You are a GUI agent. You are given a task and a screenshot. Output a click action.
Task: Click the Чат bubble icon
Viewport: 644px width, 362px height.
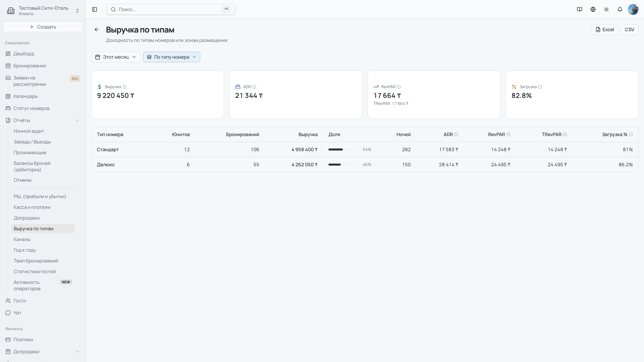pos(8,313)
